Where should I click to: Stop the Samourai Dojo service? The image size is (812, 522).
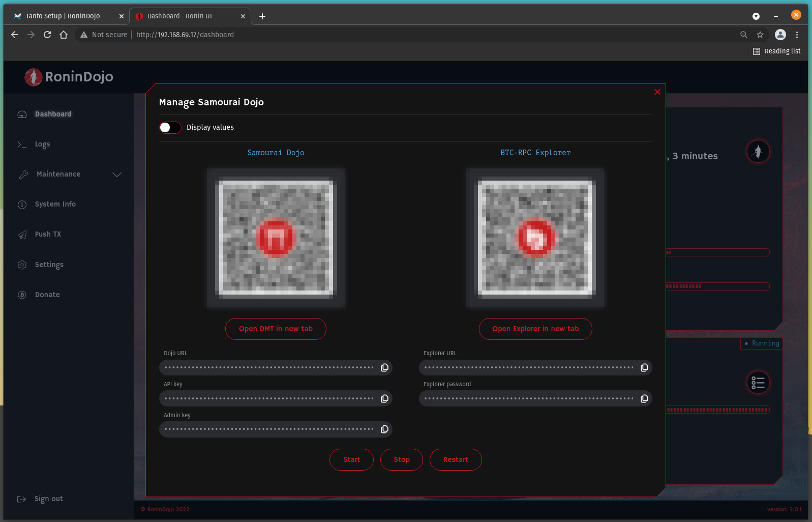point(402,459)
